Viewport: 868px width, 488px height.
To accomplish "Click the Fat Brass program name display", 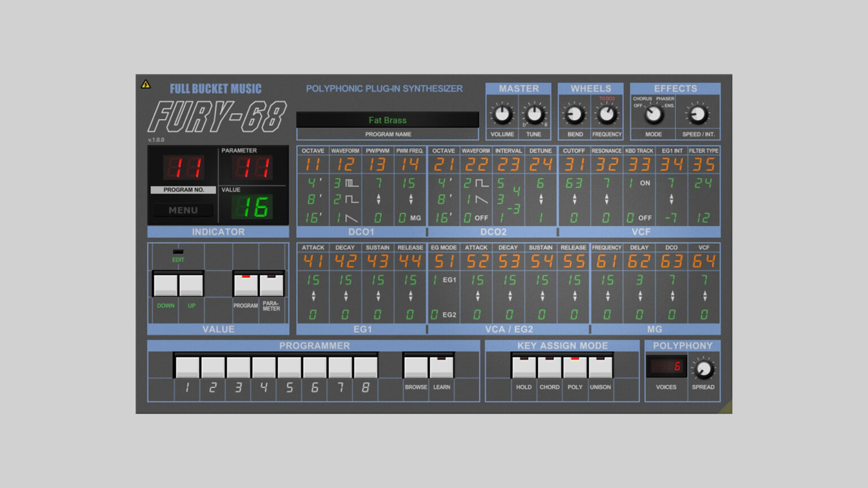I will click(388, 120).
